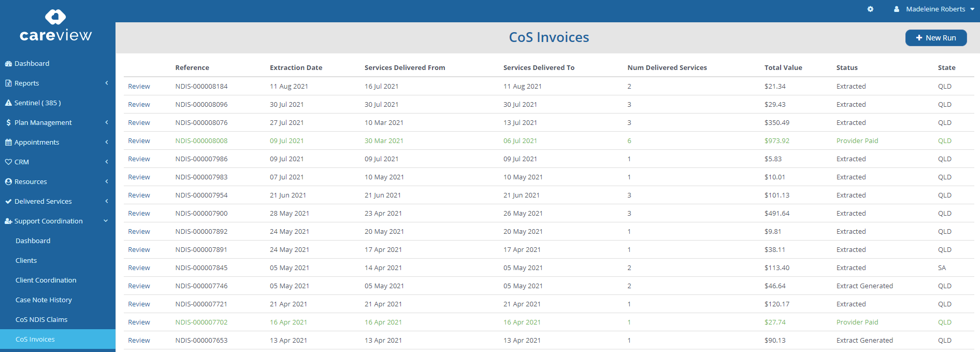Click the State column header
Image resolution: width=980 pixels, height=352 pixels.
coord(946,68)
